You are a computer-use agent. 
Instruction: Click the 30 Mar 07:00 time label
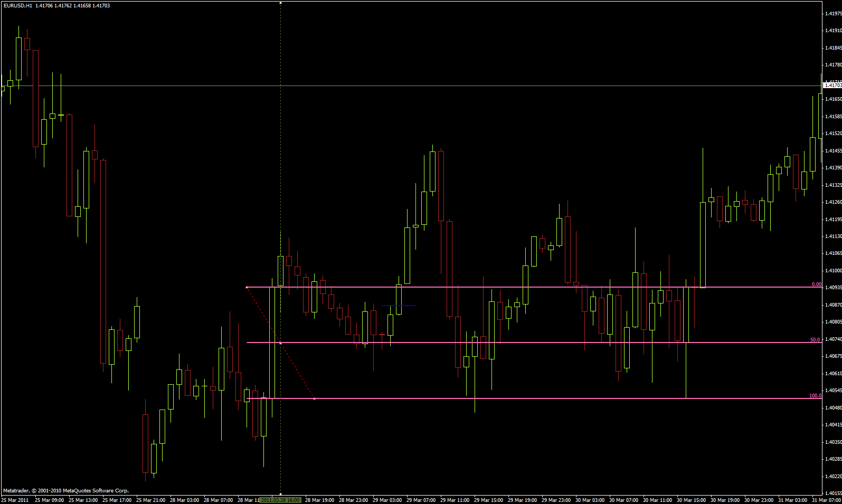(623, 500)
